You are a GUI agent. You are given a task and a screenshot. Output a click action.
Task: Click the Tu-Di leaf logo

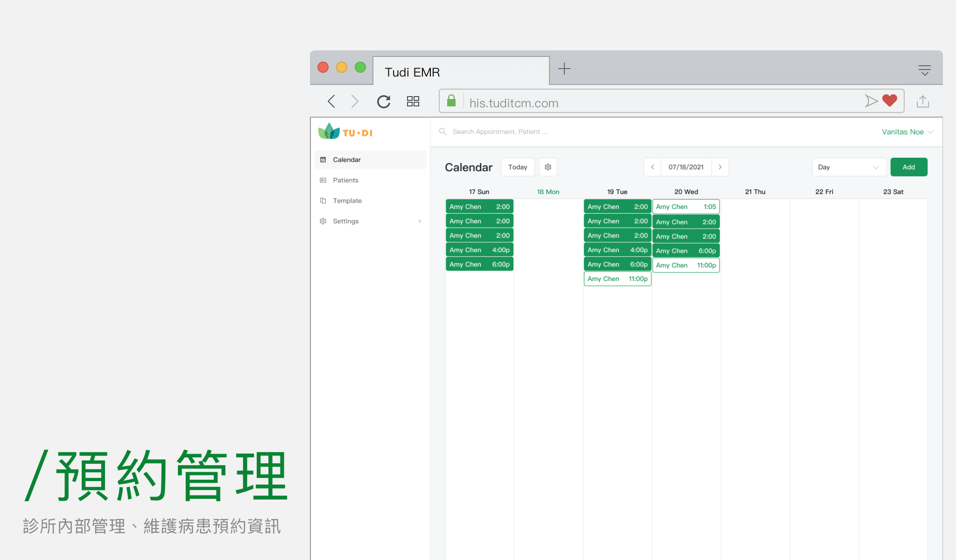329,131
